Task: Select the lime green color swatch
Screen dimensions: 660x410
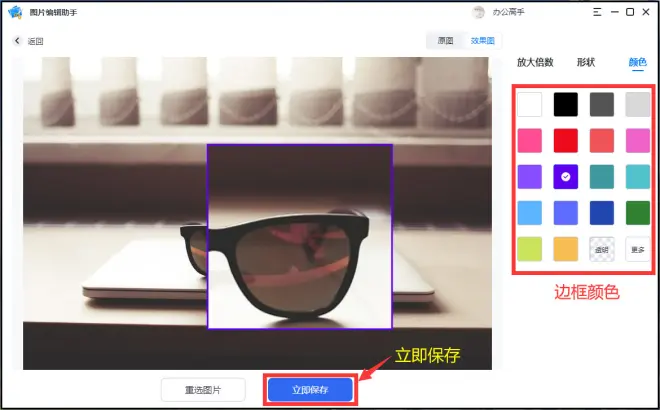Action: [x=530, y=249]
